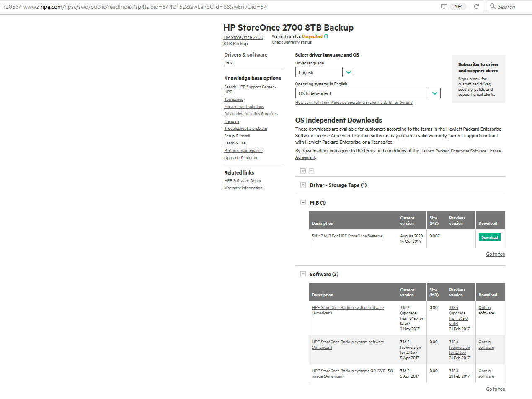The height and width of the screenshot is (399, 532).
Task: Open Perform maintenance link
Action: (x=243, y=151)
